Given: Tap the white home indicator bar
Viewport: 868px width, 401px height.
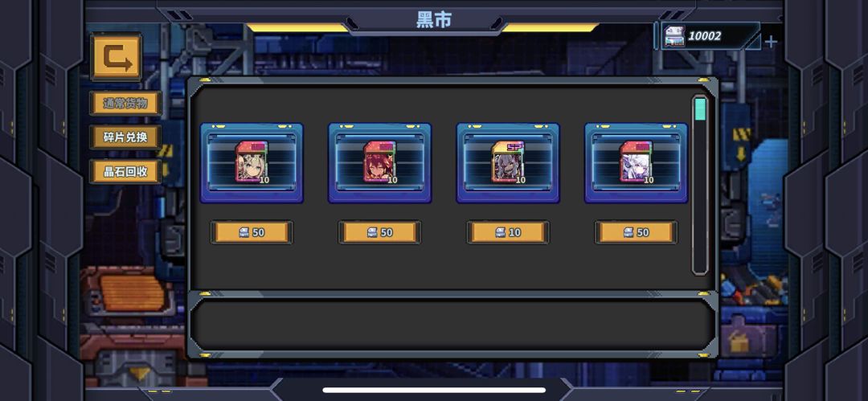Looking at the screenshot, I should pos(434,390).
